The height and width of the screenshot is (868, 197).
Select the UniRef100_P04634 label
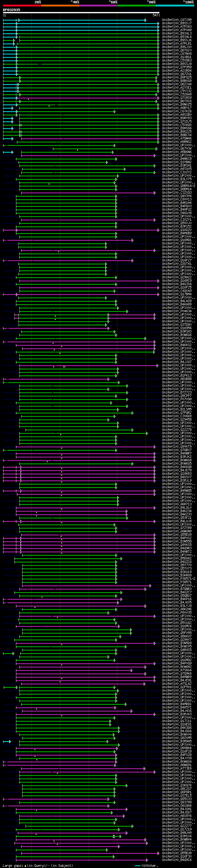point(177,311)
